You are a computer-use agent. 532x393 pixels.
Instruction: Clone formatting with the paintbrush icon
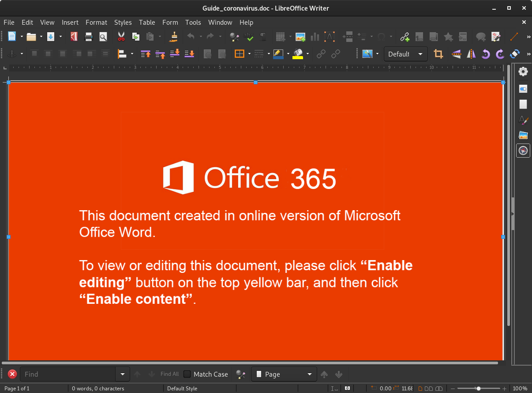tap(174, 37)
